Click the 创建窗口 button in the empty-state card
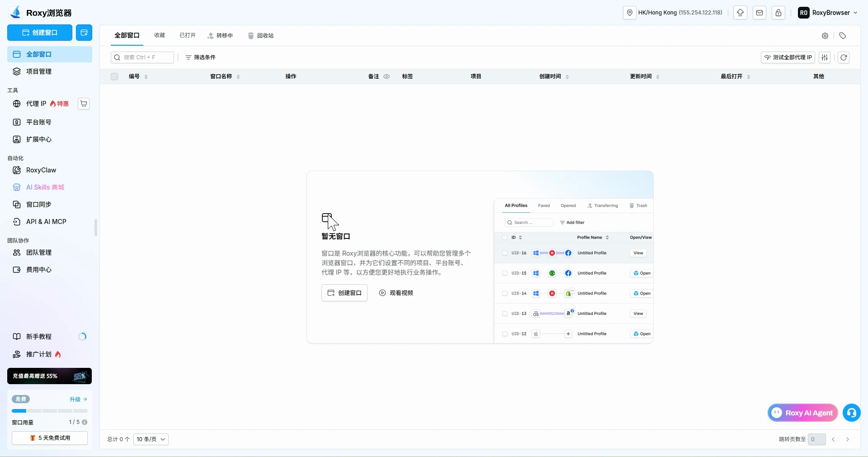This screenshot has height=457, width=868. click(x=344, y=293)
